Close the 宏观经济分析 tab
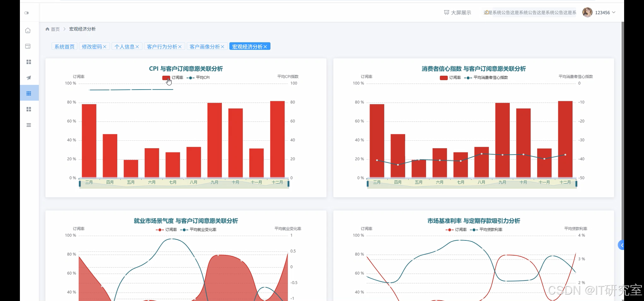Screen dimensions: 644x301 265,47
